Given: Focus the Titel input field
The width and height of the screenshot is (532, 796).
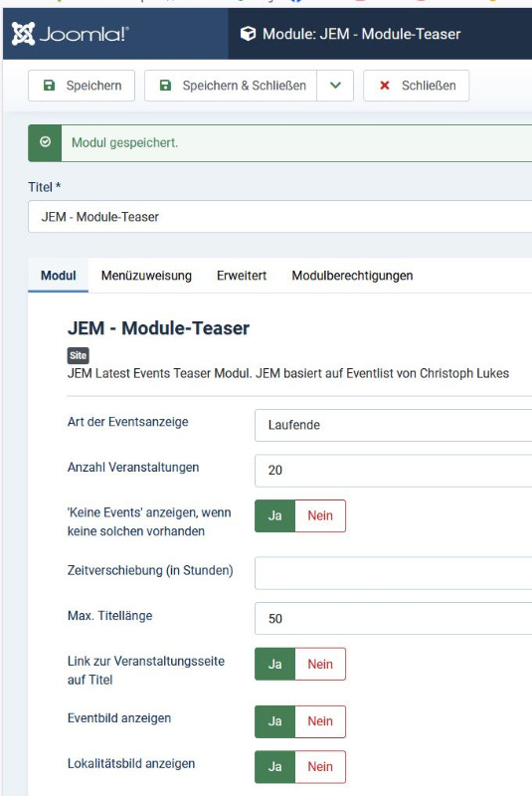Looking at the screenshot, I should 280,217.
